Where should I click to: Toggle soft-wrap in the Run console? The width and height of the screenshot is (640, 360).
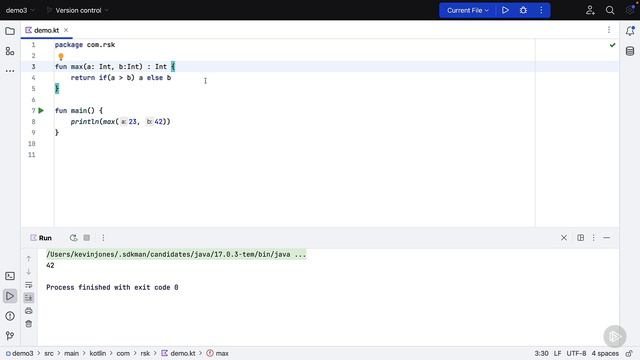click(29, 285)
